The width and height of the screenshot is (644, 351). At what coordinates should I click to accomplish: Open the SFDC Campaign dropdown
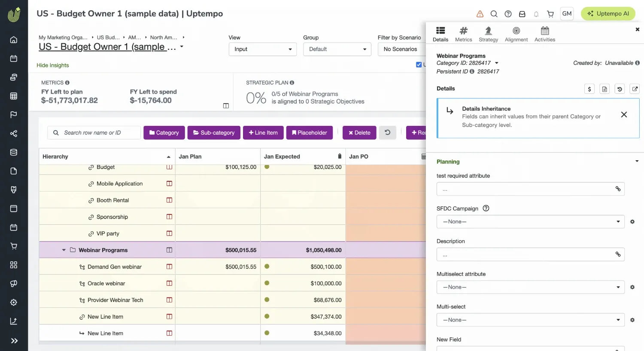(x=530, y=222)
